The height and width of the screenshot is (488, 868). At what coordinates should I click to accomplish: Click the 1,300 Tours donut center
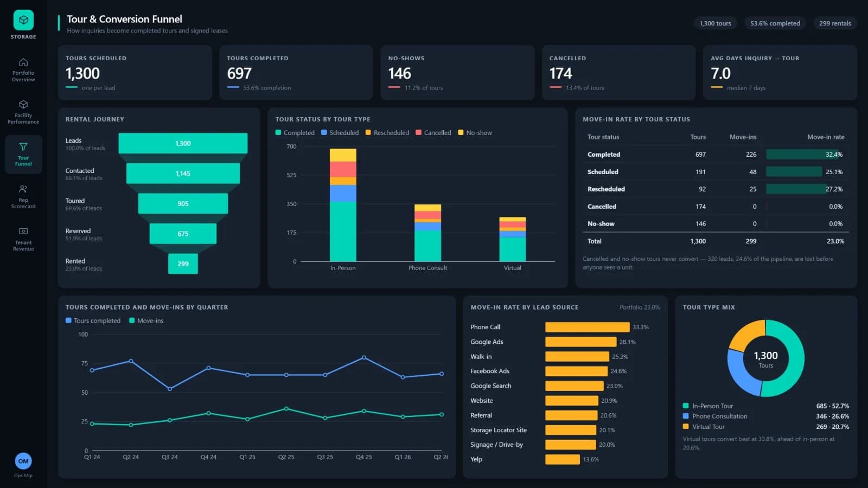tap(765, 358)
